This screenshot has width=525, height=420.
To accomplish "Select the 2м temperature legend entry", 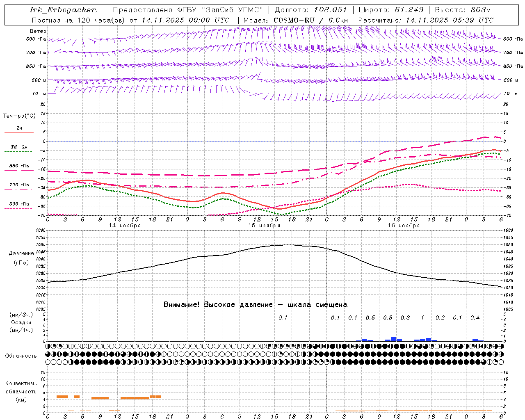I will click(x=19, y=128).
